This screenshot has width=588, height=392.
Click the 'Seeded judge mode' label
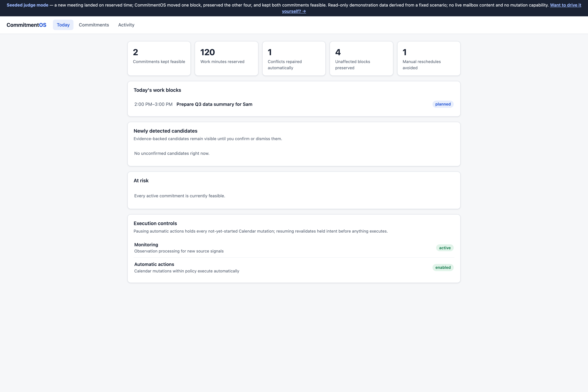[27, 5]
